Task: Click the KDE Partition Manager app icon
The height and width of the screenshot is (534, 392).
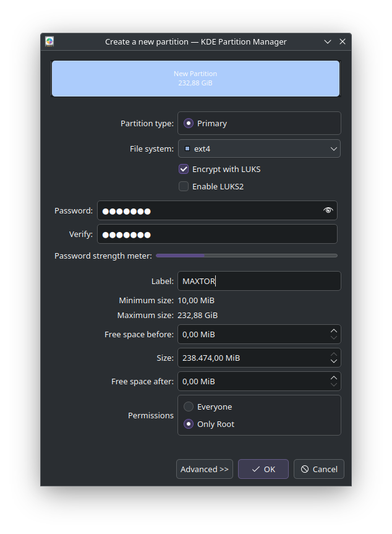Action: (x=49, y=41)
